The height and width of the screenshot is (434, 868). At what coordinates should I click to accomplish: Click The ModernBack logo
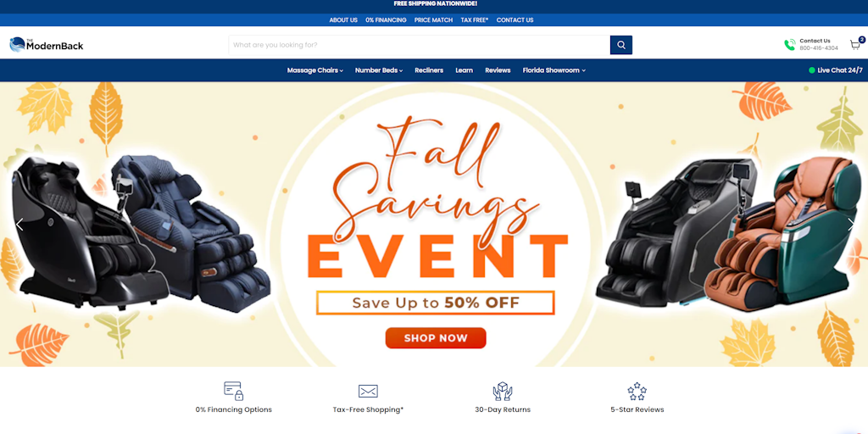click(x=47, y=45)
